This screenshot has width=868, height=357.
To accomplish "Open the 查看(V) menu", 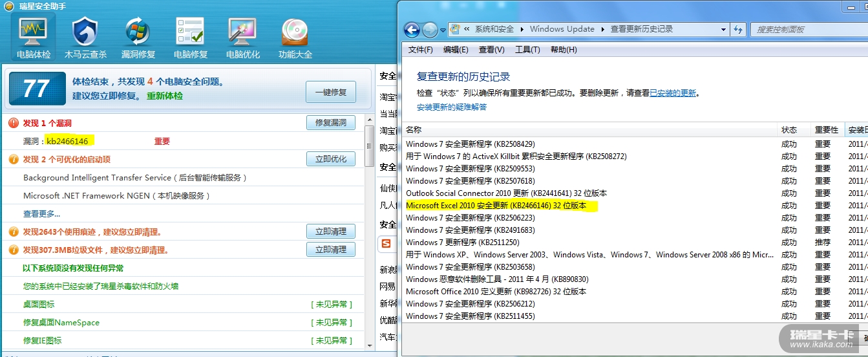I will coord(491,50).
